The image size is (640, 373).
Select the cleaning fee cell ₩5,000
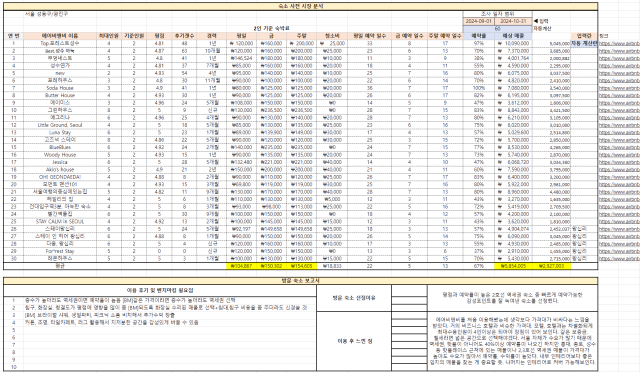point(333,200)
